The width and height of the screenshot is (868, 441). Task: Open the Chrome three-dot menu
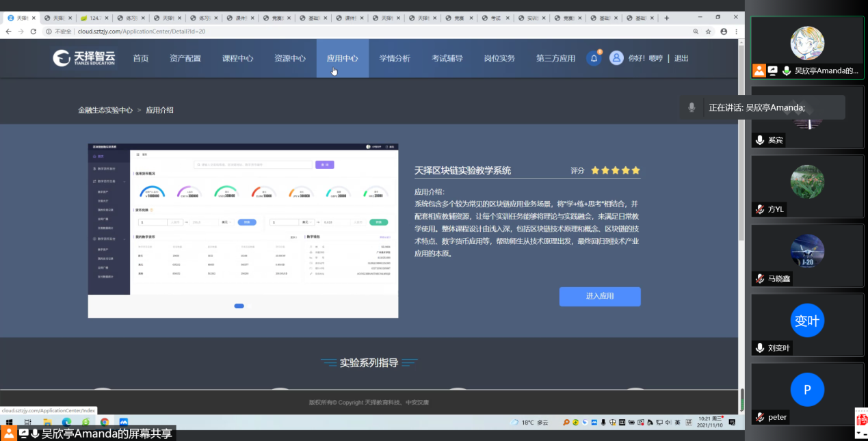point(737,31)
